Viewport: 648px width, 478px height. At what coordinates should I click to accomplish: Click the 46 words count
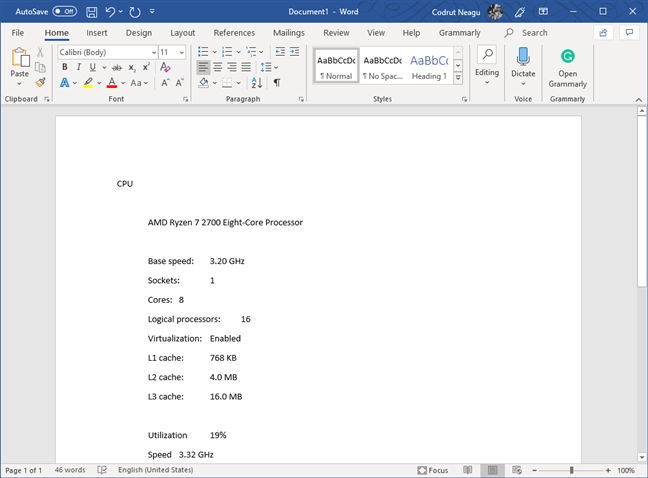point(70,470)
